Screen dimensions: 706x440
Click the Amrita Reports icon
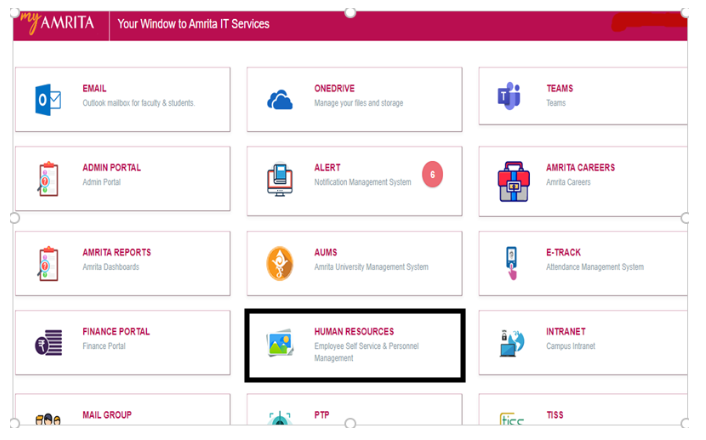point(48,263)
